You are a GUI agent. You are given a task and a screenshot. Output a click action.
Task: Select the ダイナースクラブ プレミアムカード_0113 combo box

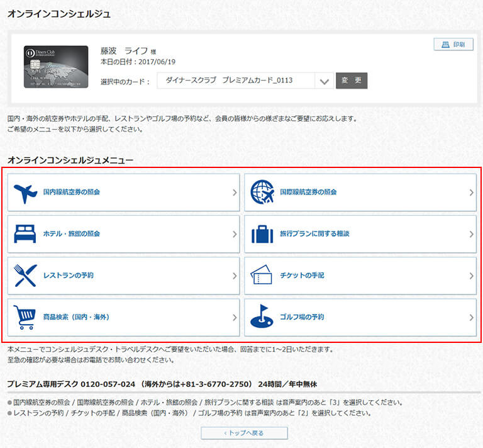pyautogui.click(x=236, y=81)
